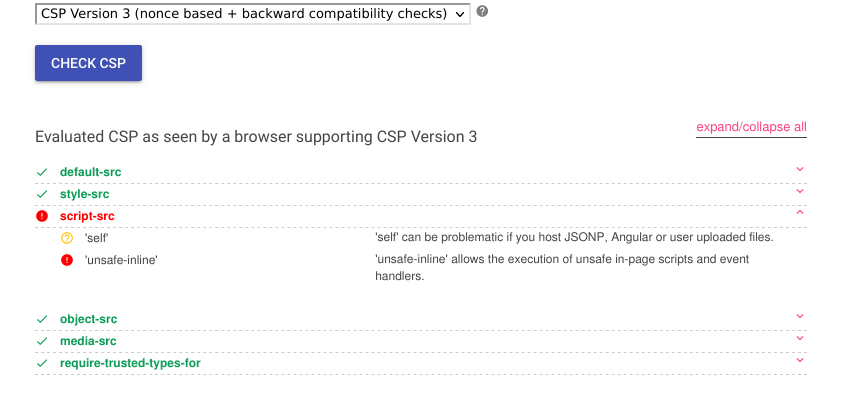Expand the require-trusted-types-for row chevron
This screenshot has width=856, height=408.
[x=800, y=361]
